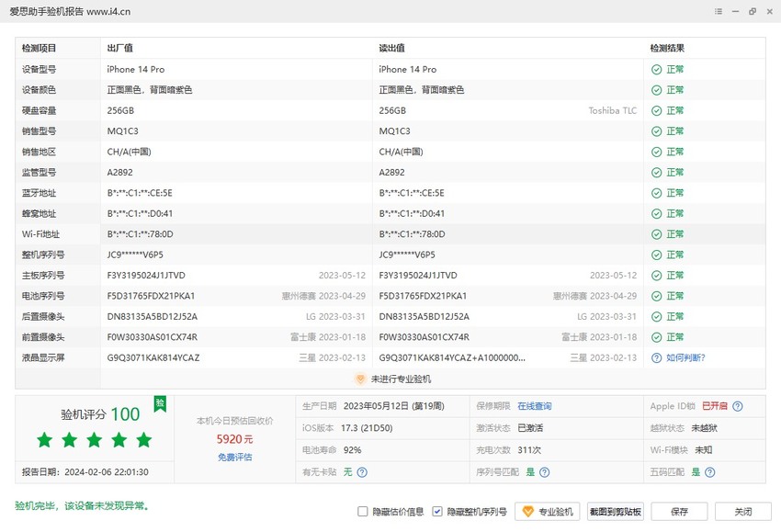Click the 5920 元 estimated price
The image size is (781, 532).
234,439
